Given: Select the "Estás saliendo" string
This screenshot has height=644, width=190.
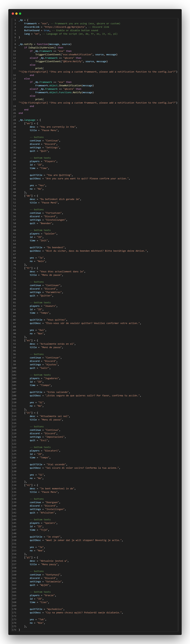Looking at the screenshot, I should tap(58, 392).
